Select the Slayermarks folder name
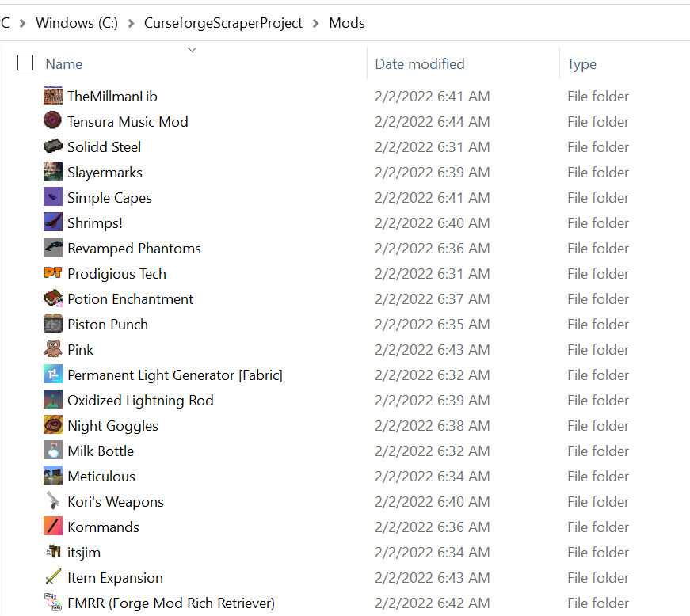 [105, 173]
